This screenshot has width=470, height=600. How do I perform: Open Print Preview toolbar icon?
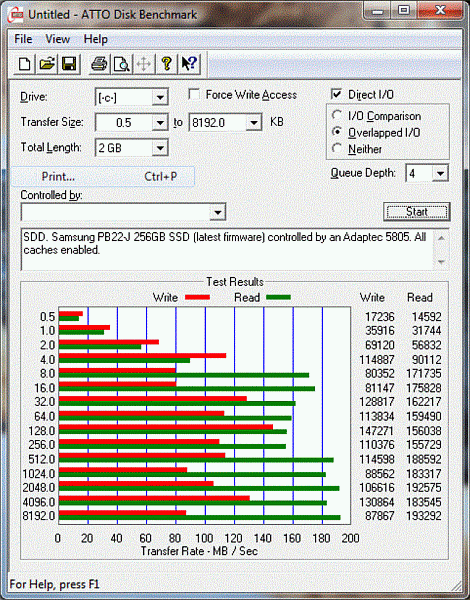(121, 64)
